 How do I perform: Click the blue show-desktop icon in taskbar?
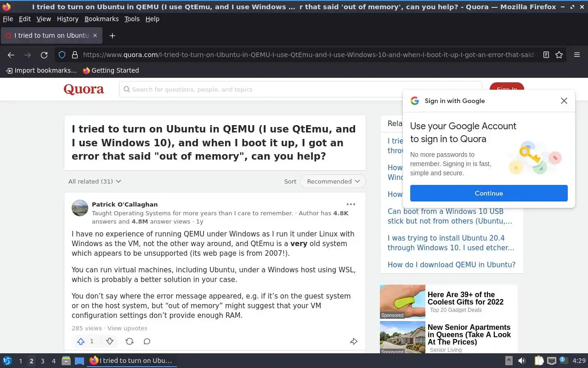pyautogui.click(x=79, y=361)
